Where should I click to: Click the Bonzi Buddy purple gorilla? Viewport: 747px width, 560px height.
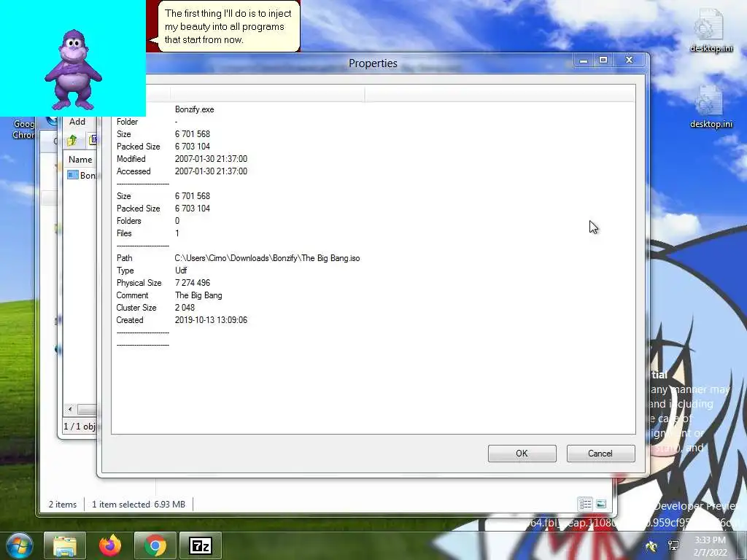pos(73,70)
